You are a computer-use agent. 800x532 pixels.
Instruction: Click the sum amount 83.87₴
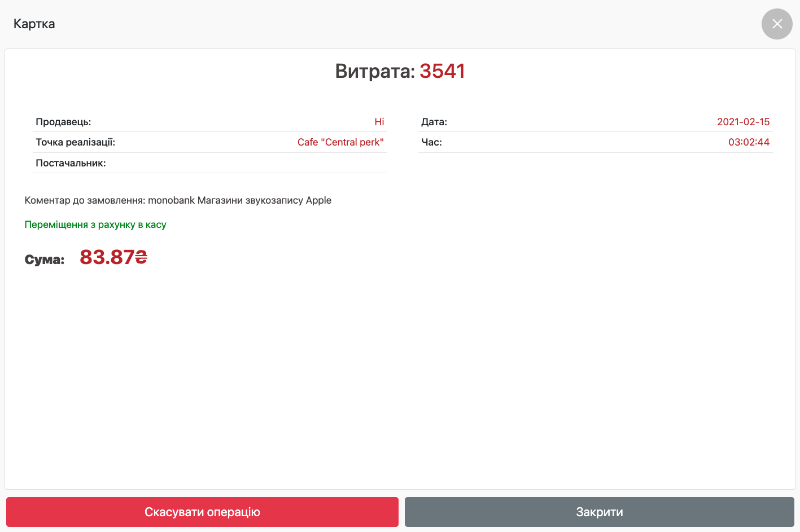click(x=107, y=257)
